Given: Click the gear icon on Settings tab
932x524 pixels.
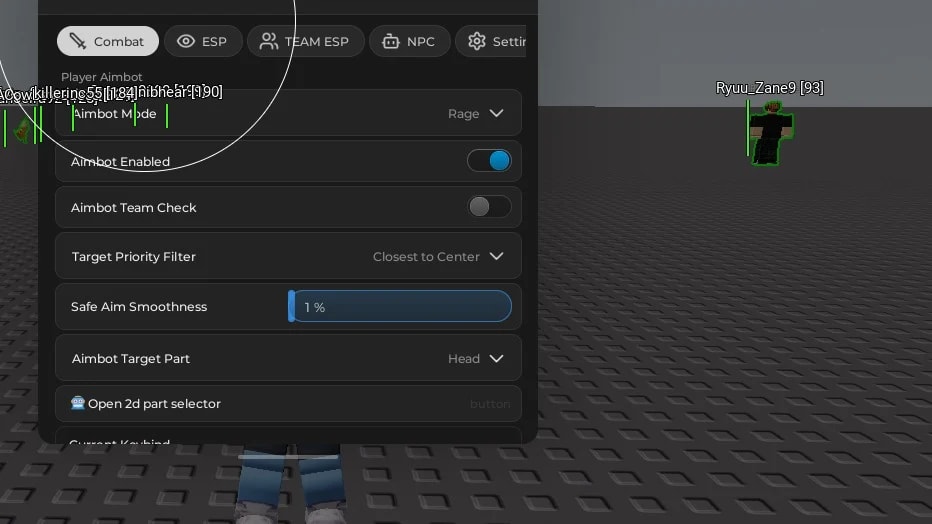Looking at the screenshot, I should (477, 41).
